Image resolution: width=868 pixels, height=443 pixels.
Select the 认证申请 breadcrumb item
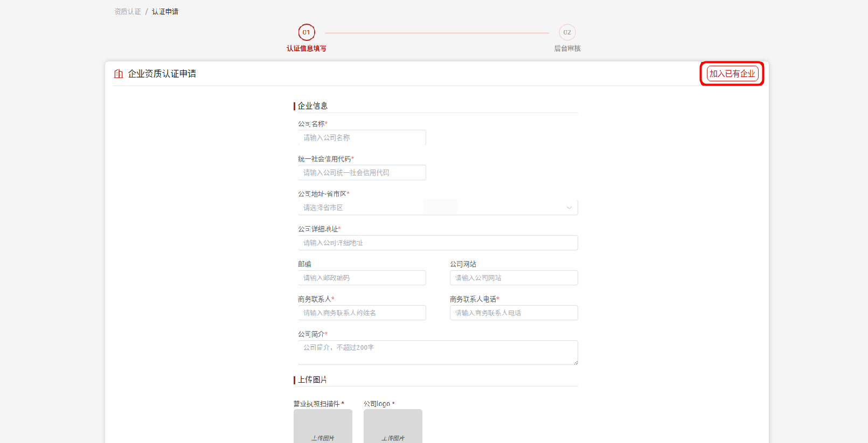tap(165, 11)
